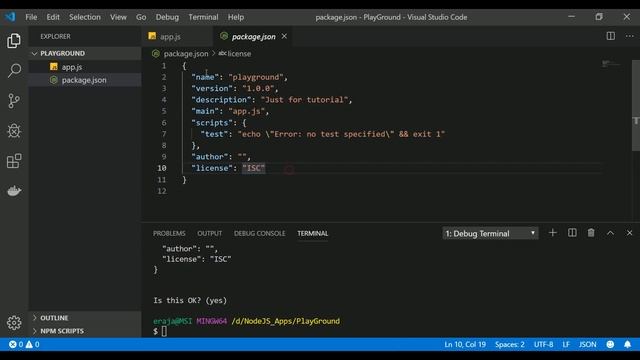
Task: Maximize terminal panel with up chevron
Action: tap(610, 233)
